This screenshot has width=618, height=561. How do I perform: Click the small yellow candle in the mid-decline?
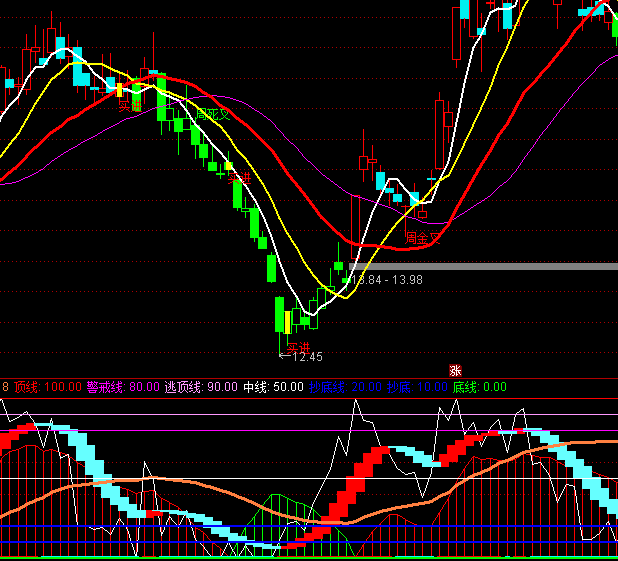[x=228, y=165]
